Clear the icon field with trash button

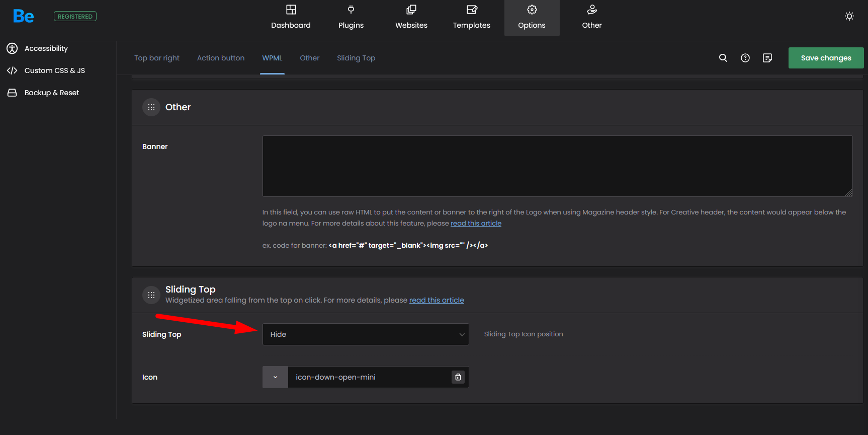tap(458, 377)
